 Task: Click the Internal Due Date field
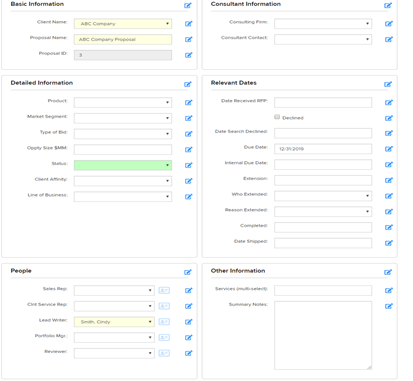323,164
